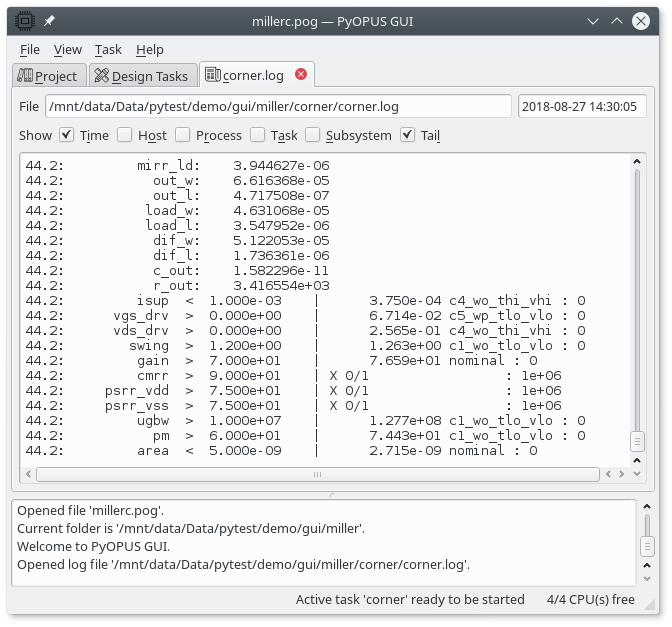
Task: Close the corner.log tab with red X
Action: [x=301, y=74]
